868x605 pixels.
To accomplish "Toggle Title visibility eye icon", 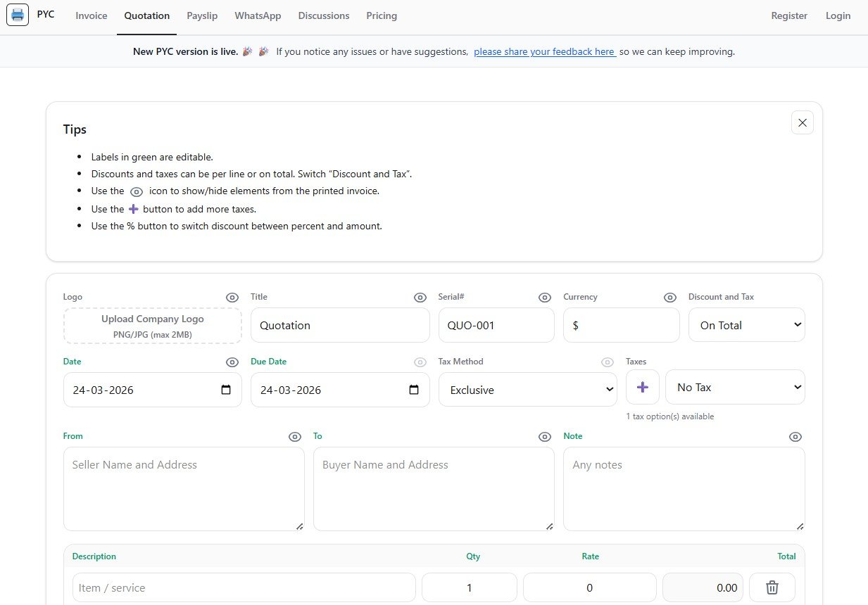I will [x=420, y=298].
